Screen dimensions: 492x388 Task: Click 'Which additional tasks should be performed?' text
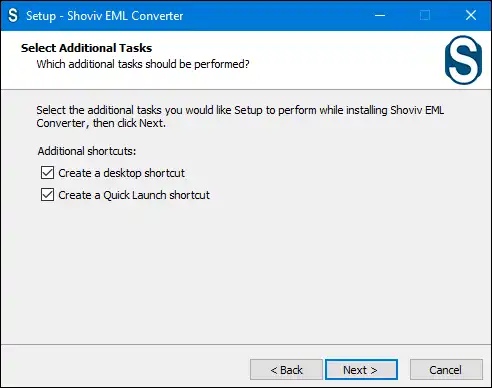143,64
